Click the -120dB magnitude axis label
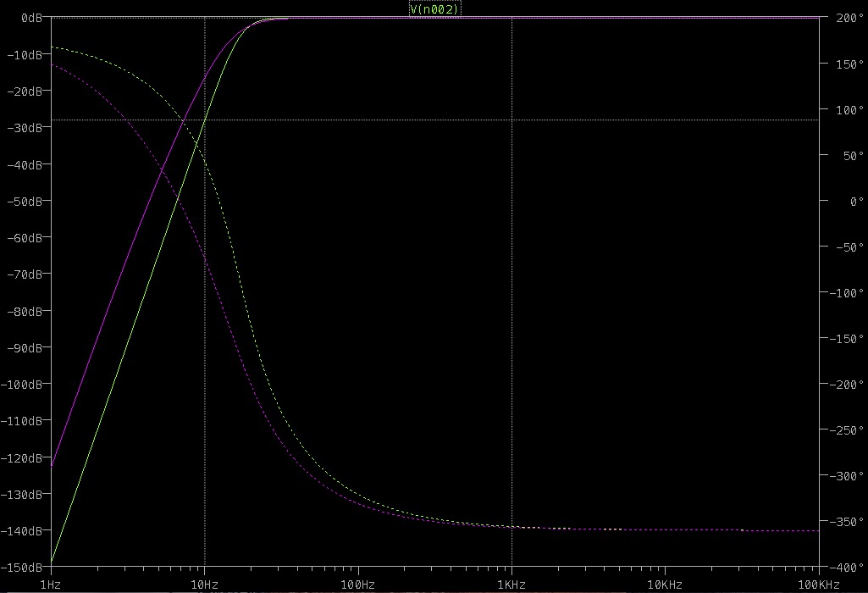This screenshot has height=593, width=868. point(21,458)
